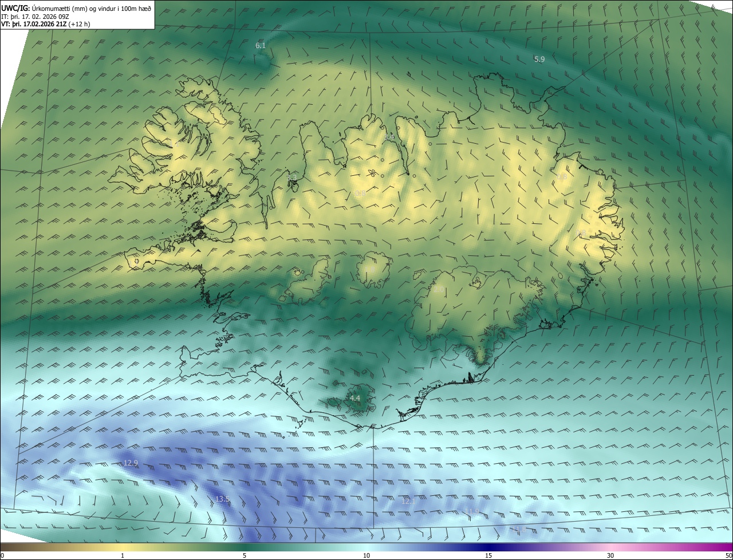Click the color scale tick label 10

pyautogui.click(x=366, y=555)
